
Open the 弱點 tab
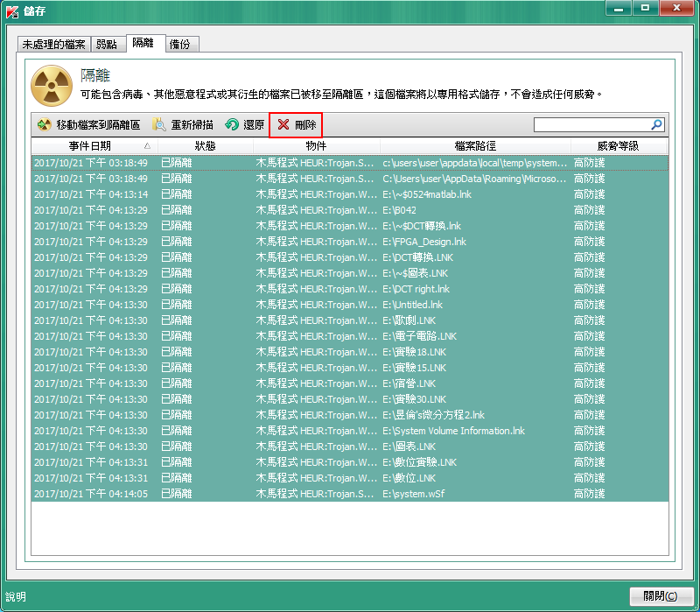[x=108, y=44]
